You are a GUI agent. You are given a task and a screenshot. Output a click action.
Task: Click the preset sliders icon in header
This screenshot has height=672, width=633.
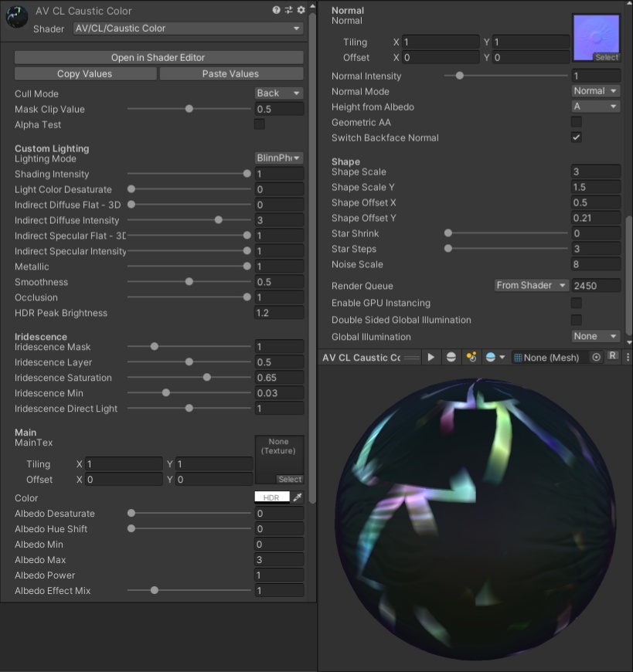(x=289, y=10)
